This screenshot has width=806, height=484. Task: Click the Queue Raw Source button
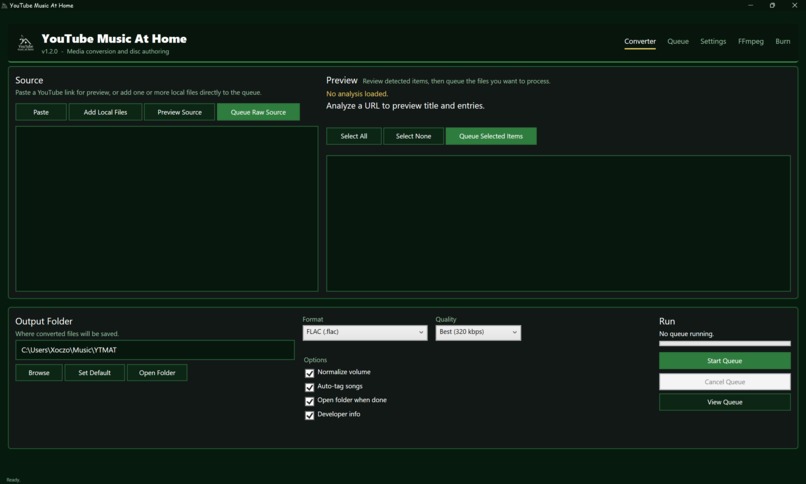click(258, 112)
